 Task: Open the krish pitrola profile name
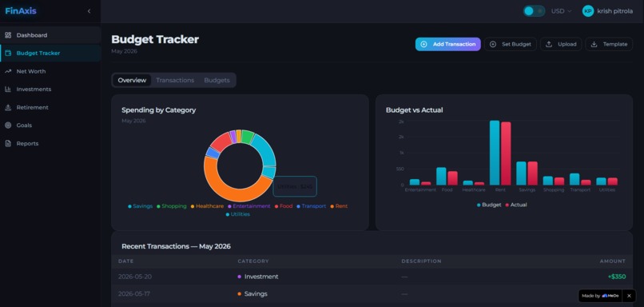(615, 11)
